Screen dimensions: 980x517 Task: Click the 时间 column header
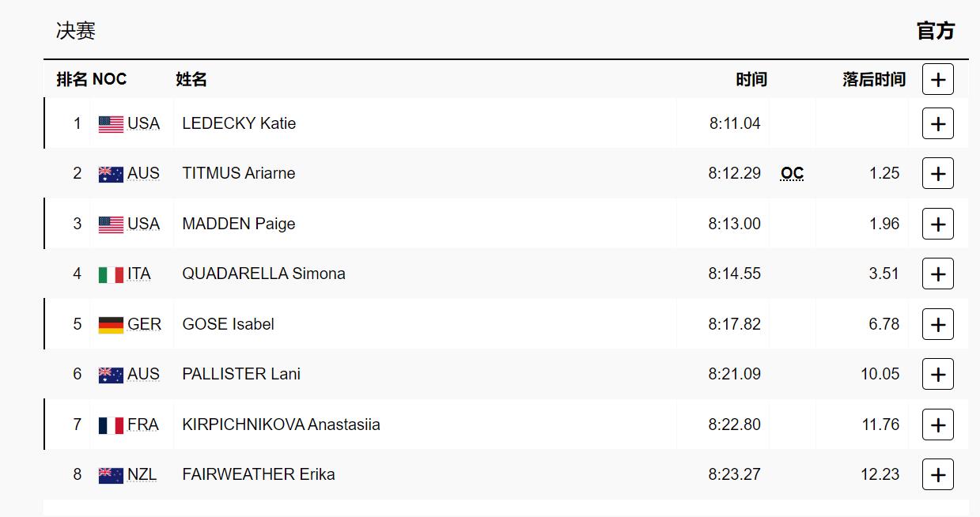tap(751, 79)
